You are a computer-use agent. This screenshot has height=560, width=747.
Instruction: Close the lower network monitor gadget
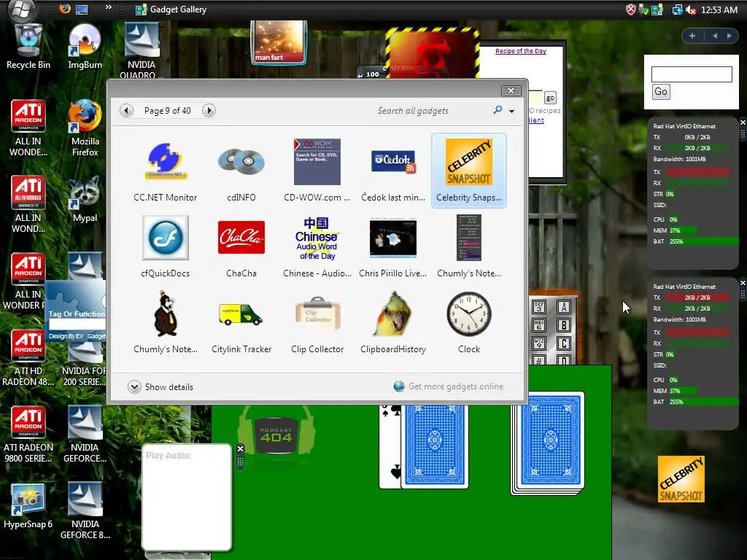[743, 283]
